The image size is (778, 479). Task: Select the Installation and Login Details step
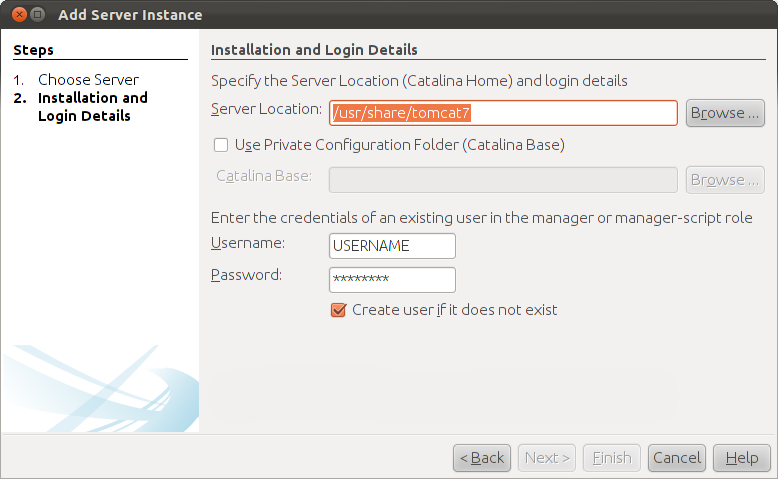93,107
